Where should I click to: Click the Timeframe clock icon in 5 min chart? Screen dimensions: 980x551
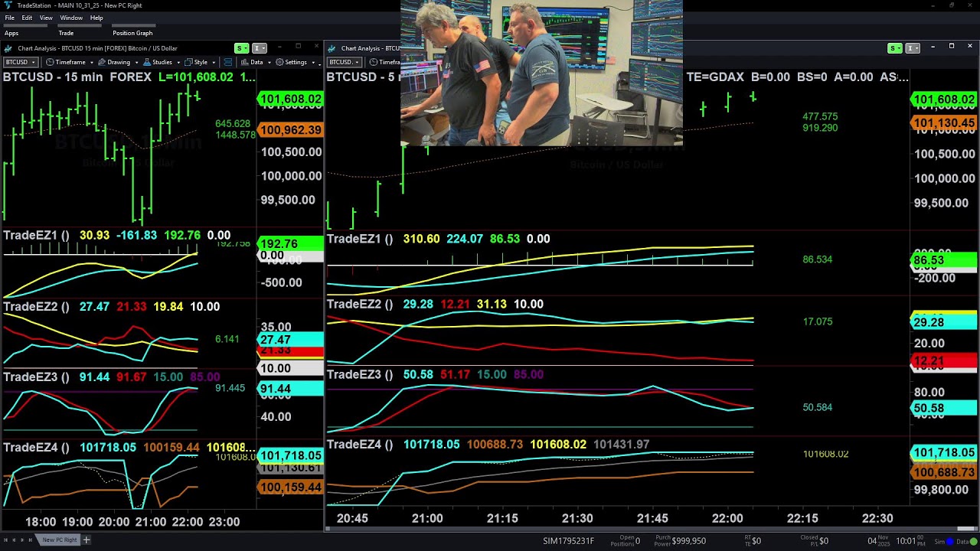tap(373, 62)
